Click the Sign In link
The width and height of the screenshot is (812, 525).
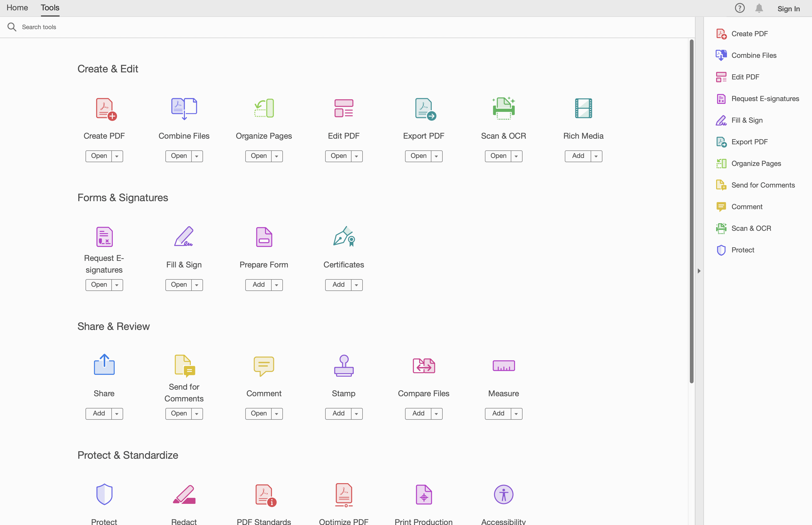click(789, 9)
